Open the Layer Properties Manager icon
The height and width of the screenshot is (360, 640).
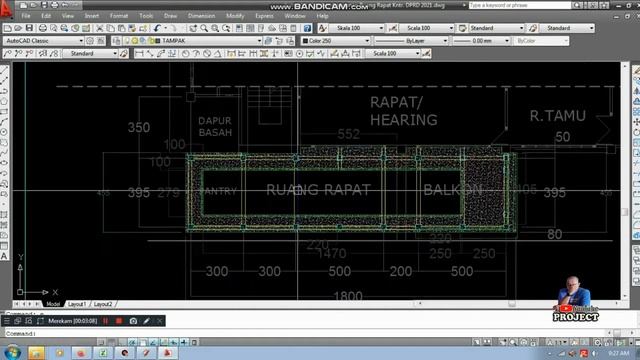[116, 41]
